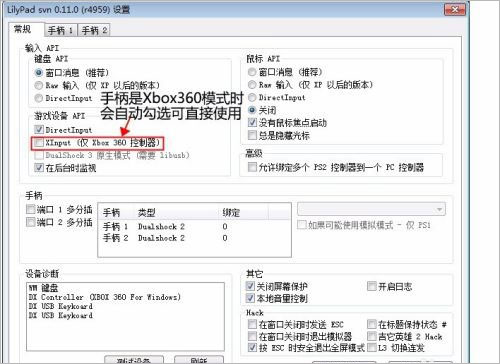Toggle 关闭屏幕保护 checkbox
Image resolution: width=500 pixels, height=364 pixels.
(x=250, y=286)
